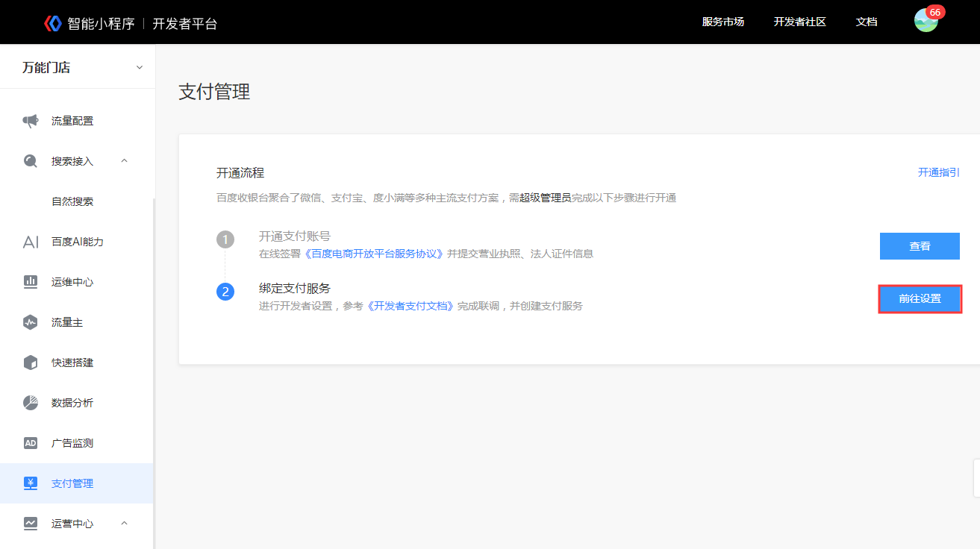Collapse the 搜索接入 submenu chevron
Image resolution: width=980 pixels, height=549 pixels.
[125, 161]
